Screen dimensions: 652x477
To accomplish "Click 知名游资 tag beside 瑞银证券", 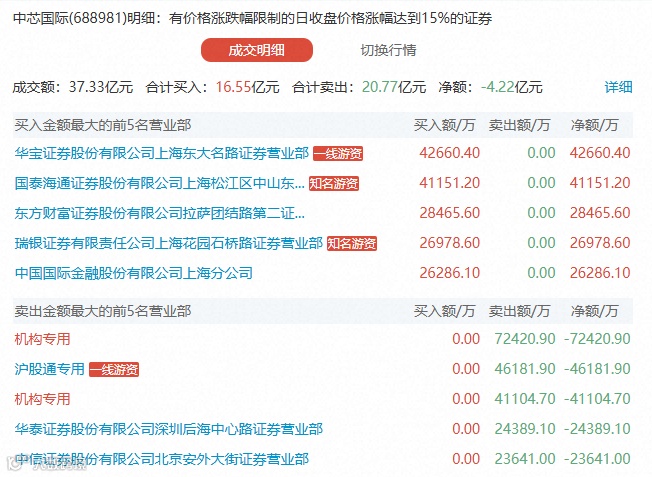I will [x=352, y=243].
